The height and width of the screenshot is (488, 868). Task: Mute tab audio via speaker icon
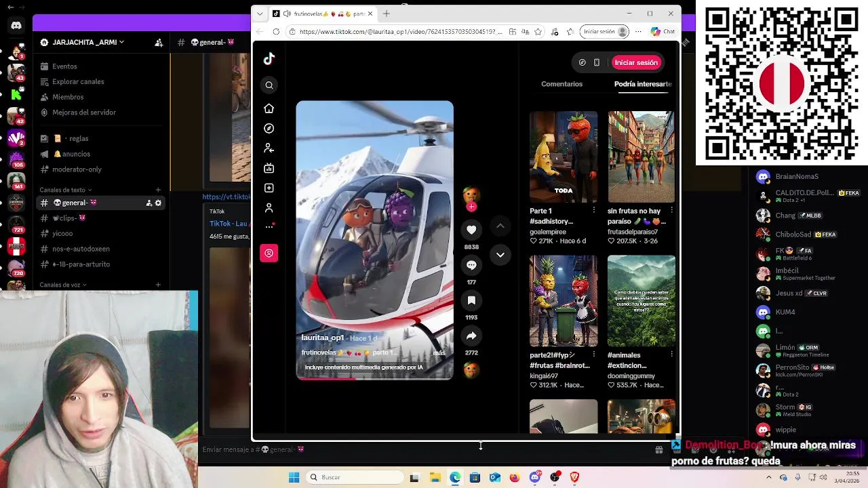pyautogui.click(x=288, y=14)
